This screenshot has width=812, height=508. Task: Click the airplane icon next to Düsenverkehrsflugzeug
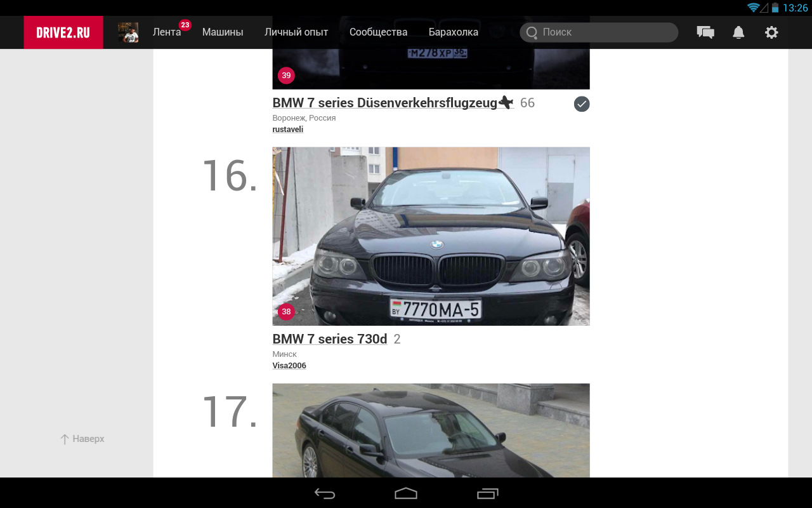(x=504, y=102)
